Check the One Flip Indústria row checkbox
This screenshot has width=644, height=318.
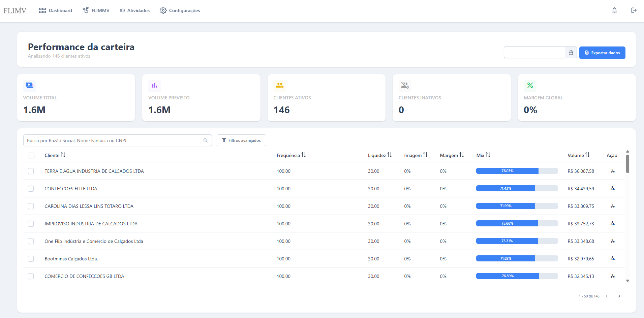tap(31, 241)
